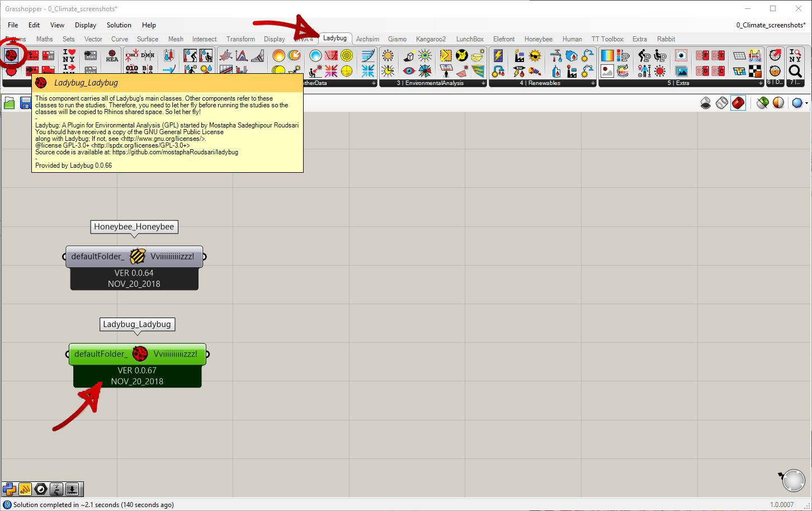Click the 0_Climate_screenshots file name button
Screen dimensions: 812x511
pos(771,25)
